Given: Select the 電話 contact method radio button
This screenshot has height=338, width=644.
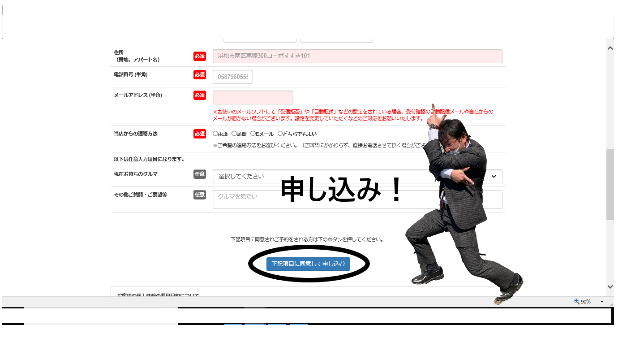Looking at the screenshot, I should pyautogui.click(x=215, y=134).
